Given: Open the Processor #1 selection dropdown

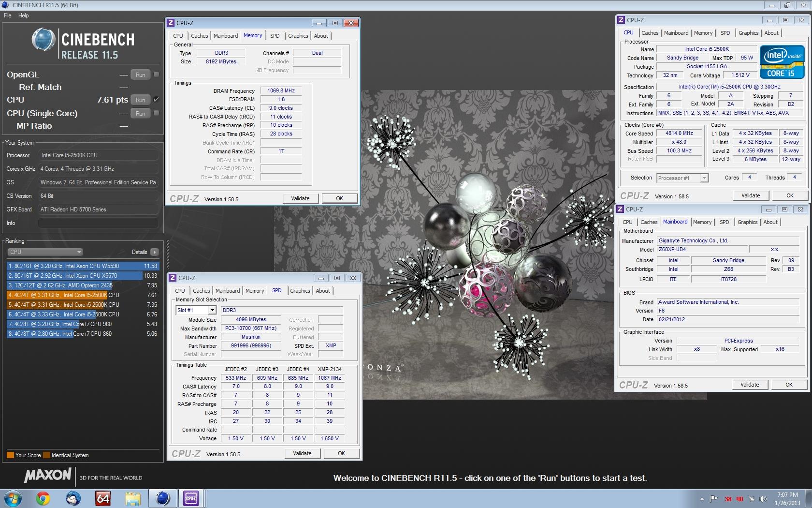Looking at the screenshot, I should point(682,178).
